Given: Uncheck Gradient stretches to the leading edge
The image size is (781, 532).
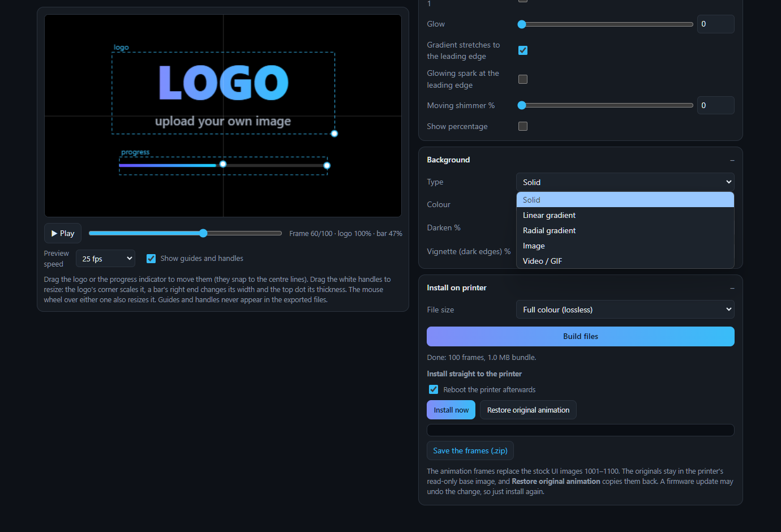Looking at the screenshot, I should [x=523, y=50].
